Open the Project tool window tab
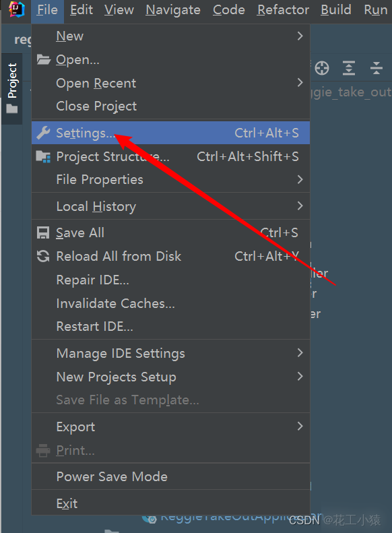 tap(12, 88)
